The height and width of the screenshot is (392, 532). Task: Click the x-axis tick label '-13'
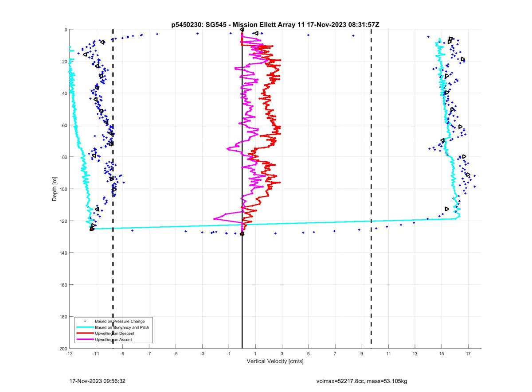69,354
